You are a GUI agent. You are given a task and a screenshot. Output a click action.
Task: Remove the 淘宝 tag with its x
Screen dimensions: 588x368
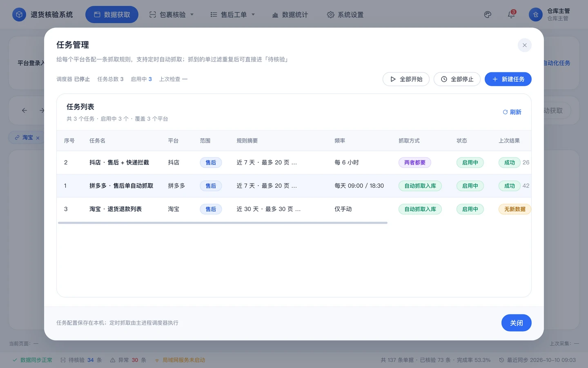click(x=38, y=138)
